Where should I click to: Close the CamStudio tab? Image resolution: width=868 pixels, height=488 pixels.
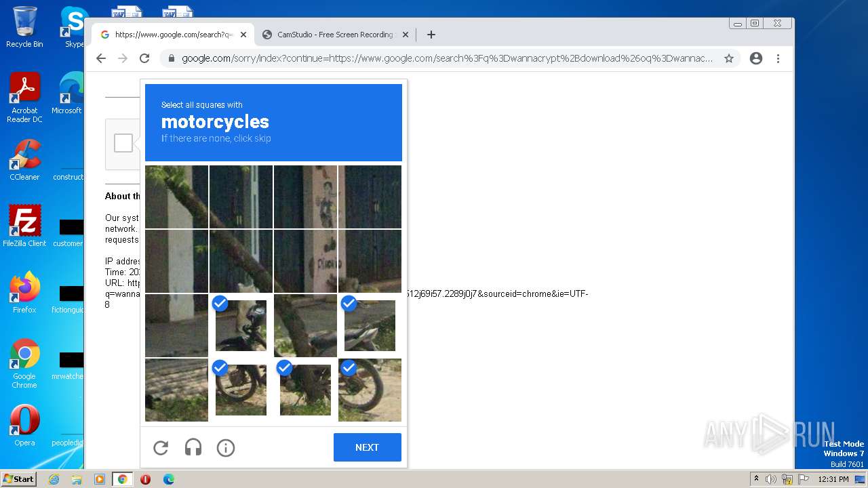click(406, 35)
